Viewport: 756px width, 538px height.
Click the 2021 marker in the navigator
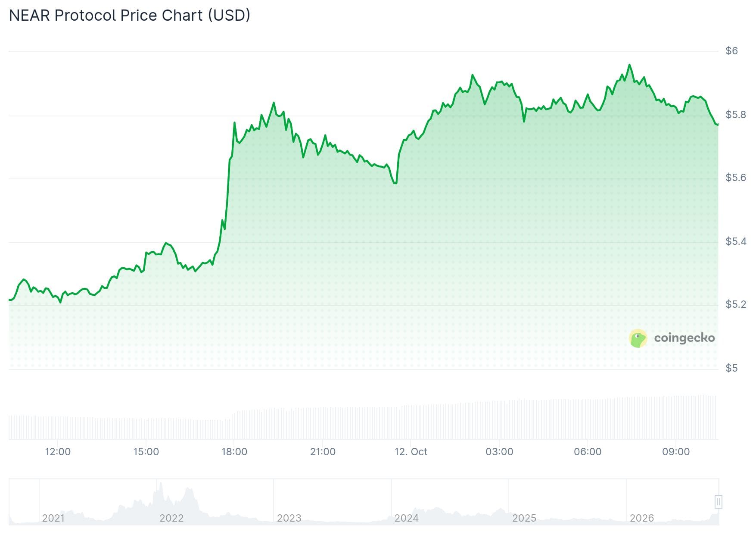[x=53, y=518]
